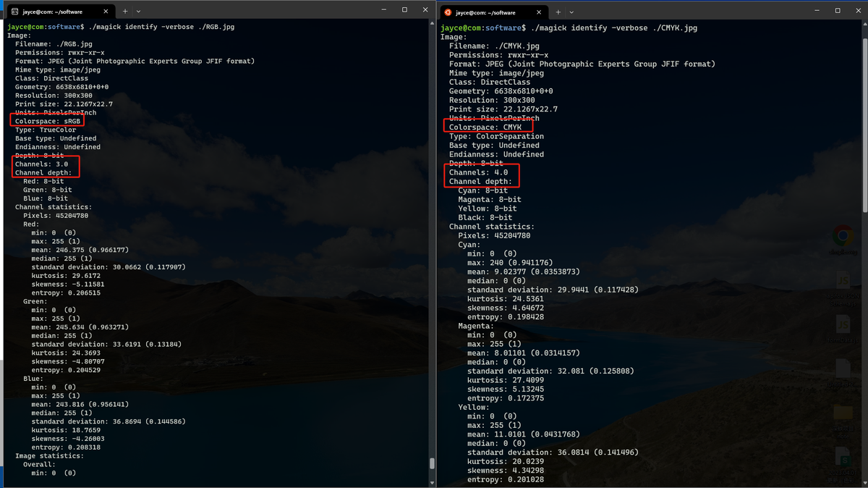This screenshot has height=488, width=868.
Task: Click the left terminal's scroll down arrow
Action: 432,483
